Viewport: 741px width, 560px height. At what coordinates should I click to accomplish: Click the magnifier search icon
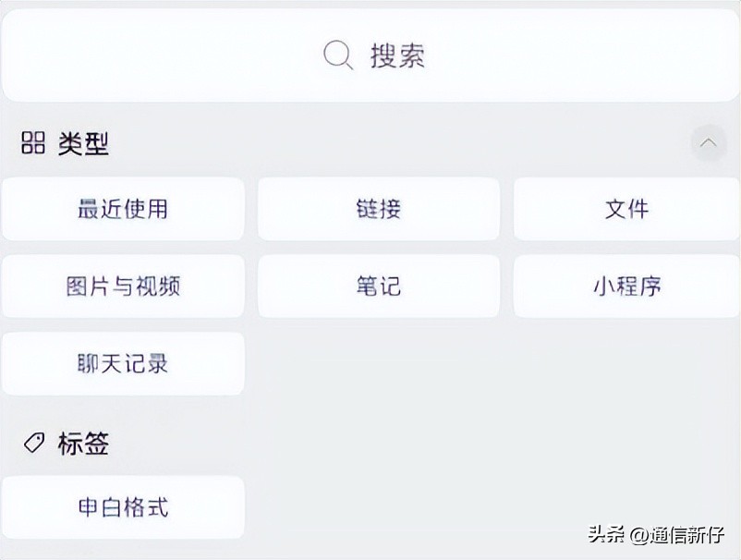(337, 55)
